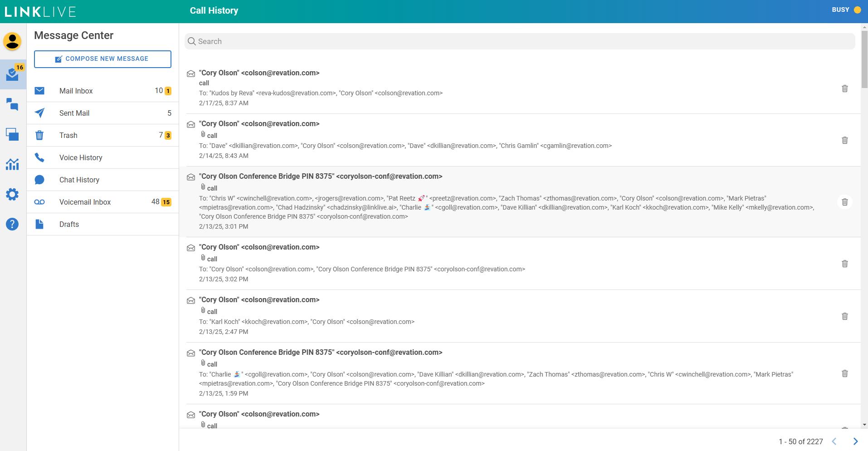Image resolution: width=868 pixels, height=451 pixels.
Task: Open the help question mark icon
Action: click(x=12, y=224)
